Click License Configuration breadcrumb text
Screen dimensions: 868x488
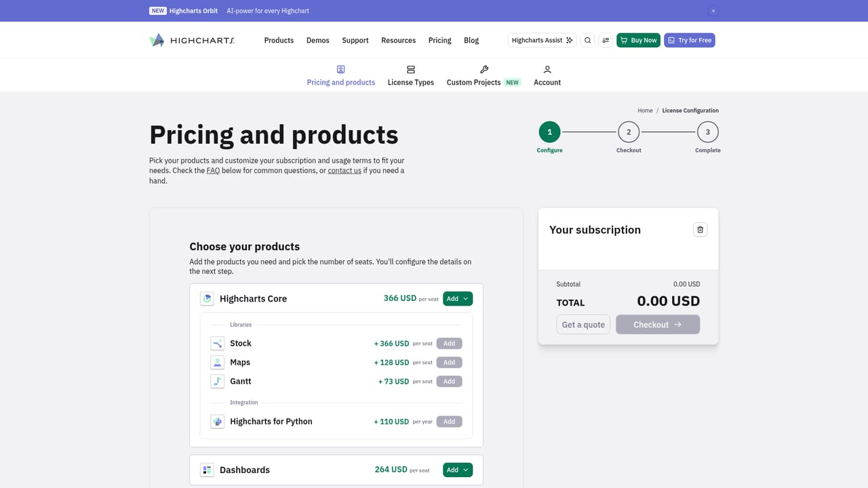click(690, 110)
